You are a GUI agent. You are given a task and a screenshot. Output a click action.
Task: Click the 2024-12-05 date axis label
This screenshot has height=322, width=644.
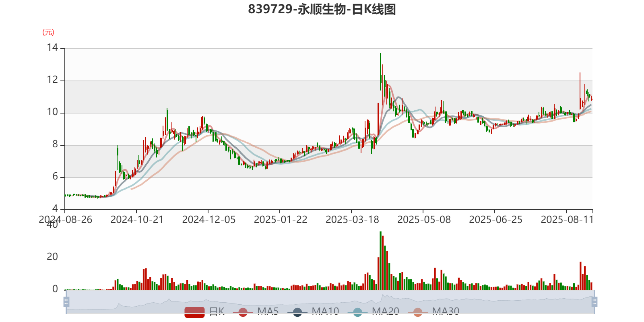pos(208,220)
